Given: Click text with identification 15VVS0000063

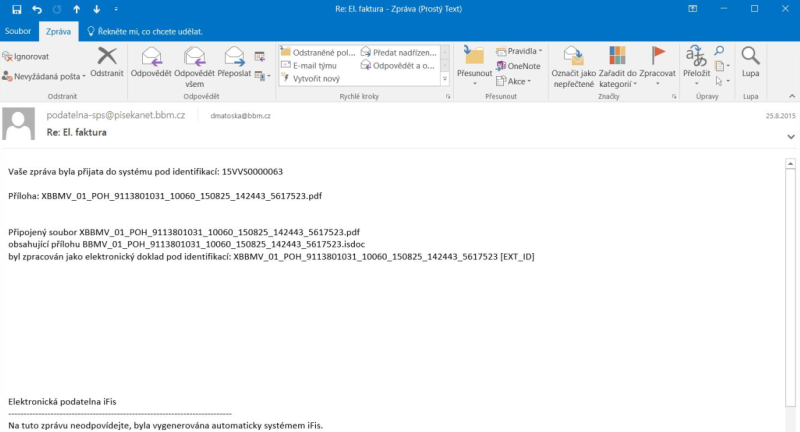Looking at the screenshot, I should 145,172.
